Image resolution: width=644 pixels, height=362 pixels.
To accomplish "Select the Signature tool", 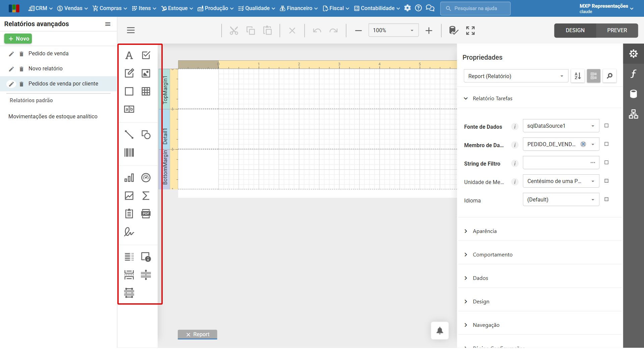I will 129,232.
